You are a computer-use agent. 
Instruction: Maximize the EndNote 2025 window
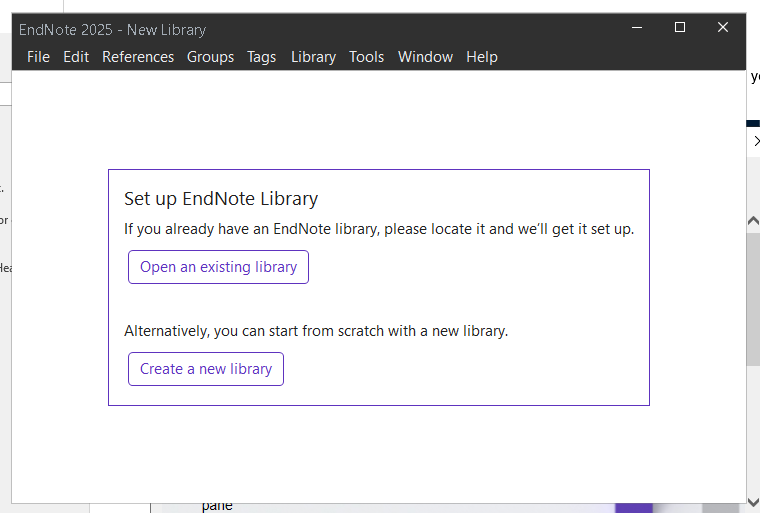pos(680,28)
